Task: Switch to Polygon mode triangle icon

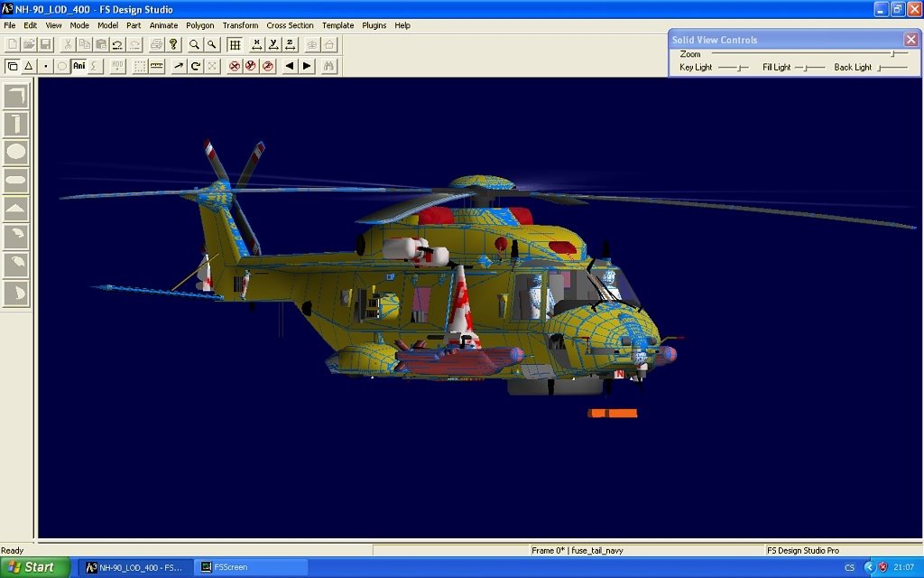Action: (x=28, y=66)
